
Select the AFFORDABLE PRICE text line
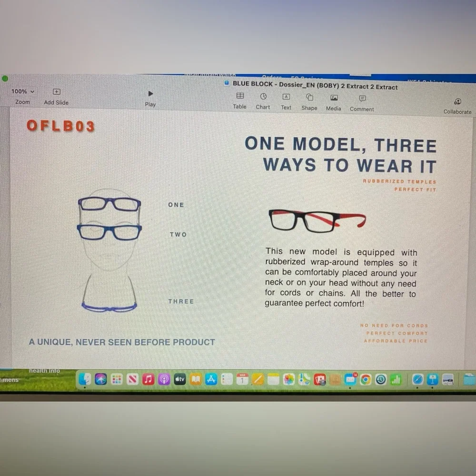point(396,341)
